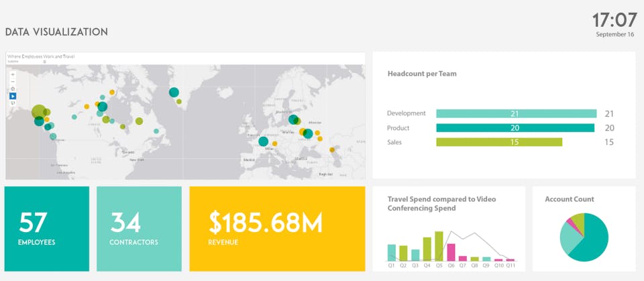Open the 34 Contractors tile

pos(139,229)
